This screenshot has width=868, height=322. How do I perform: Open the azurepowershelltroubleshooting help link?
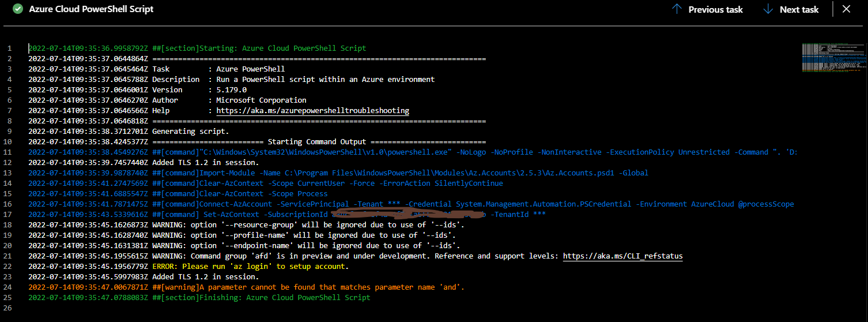click(x=312, y=110)
